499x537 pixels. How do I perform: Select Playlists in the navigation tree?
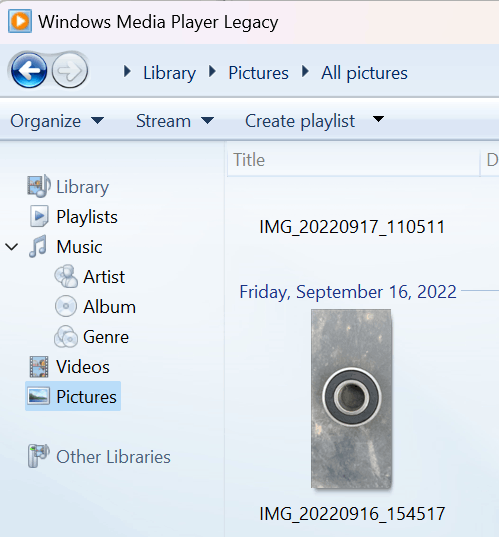pyautogui.click(x=87, y=217)
